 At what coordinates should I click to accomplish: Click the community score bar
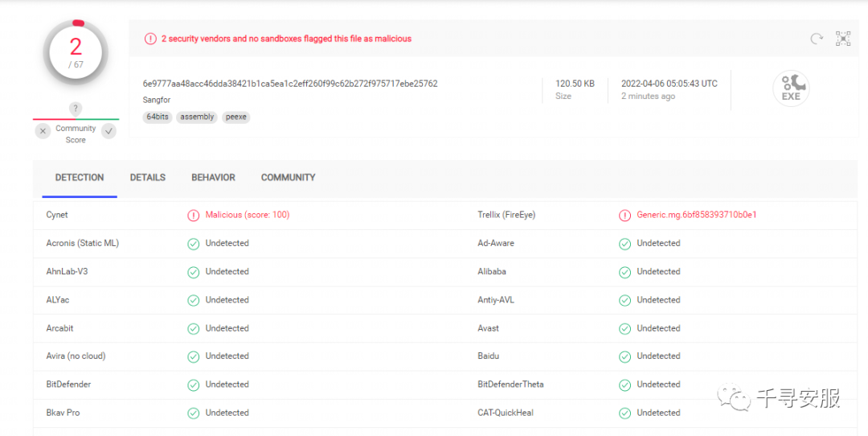coord(76,119)
